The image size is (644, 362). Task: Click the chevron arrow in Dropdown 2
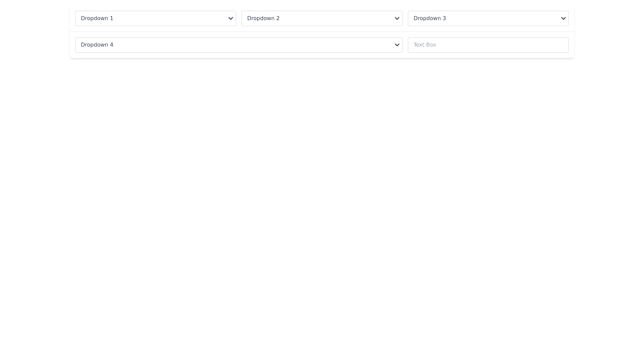[397, 18]
